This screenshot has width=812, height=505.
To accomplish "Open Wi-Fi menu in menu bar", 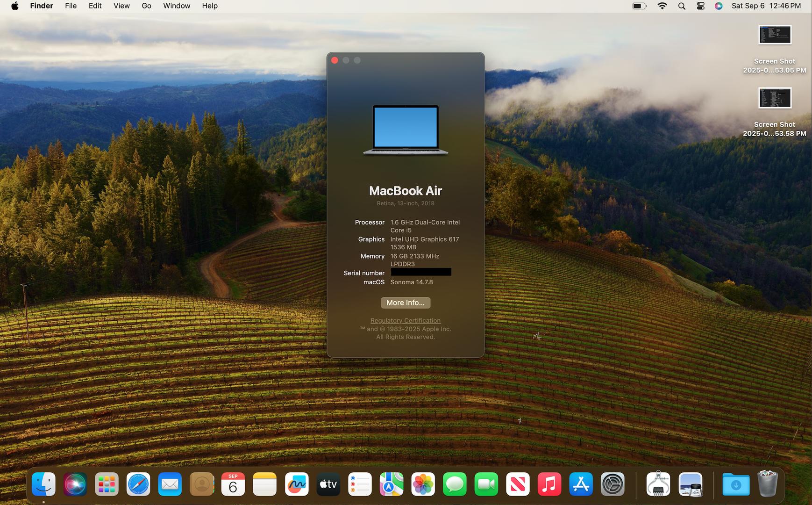I will [x=662, y=6].
